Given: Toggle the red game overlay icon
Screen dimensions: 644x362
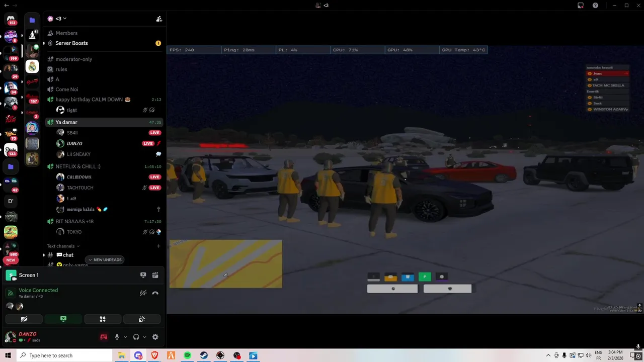Looking at the screenshot, I should pos(104,337).
